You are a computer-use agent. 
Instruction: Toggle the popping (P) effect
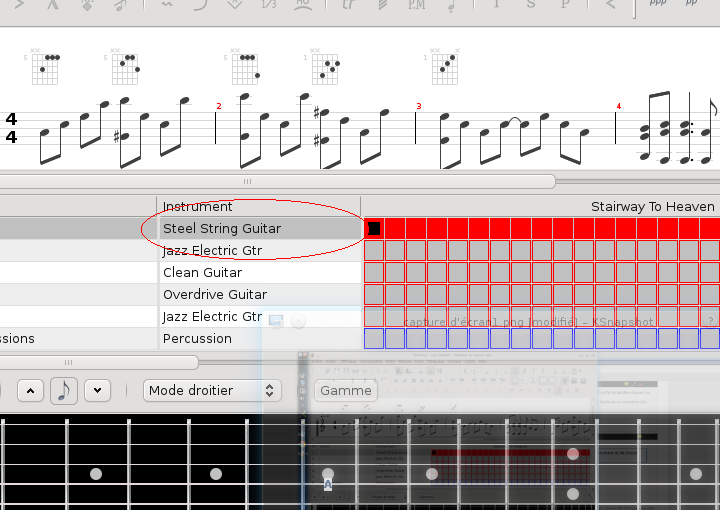click(x=565, y=5)
